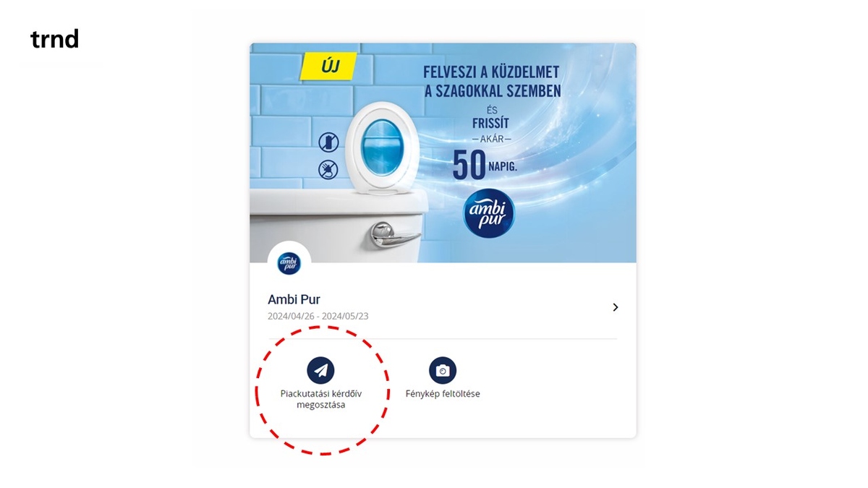Click the camera photo upload icon
868x488 pixels.
pos(443,370)
